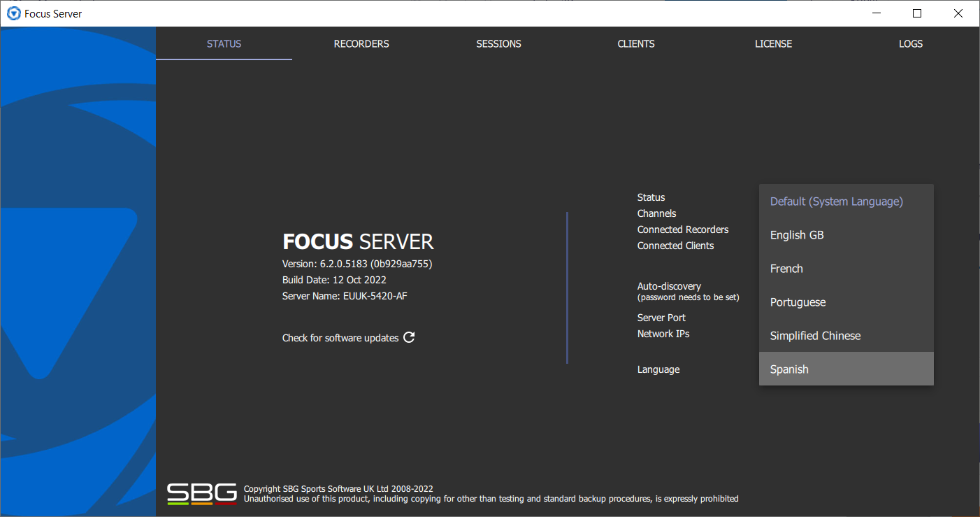The width and height of the screenshot is (980, 517).
Task: Minimize the Focus Server window
Action: [x=876, y=13]
